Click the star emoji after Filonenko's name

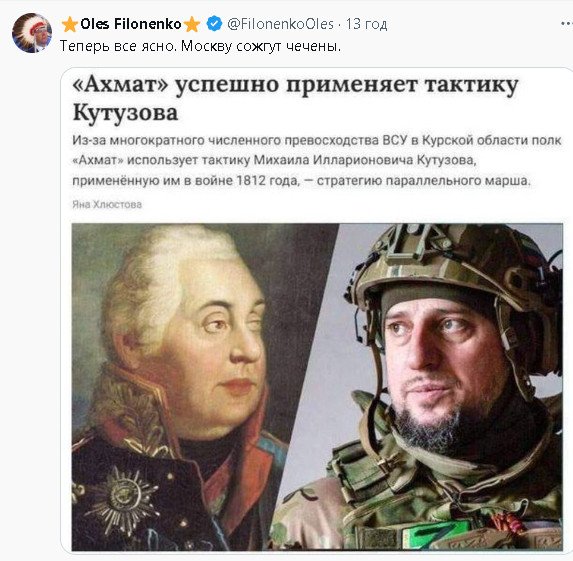coord(191,24)
